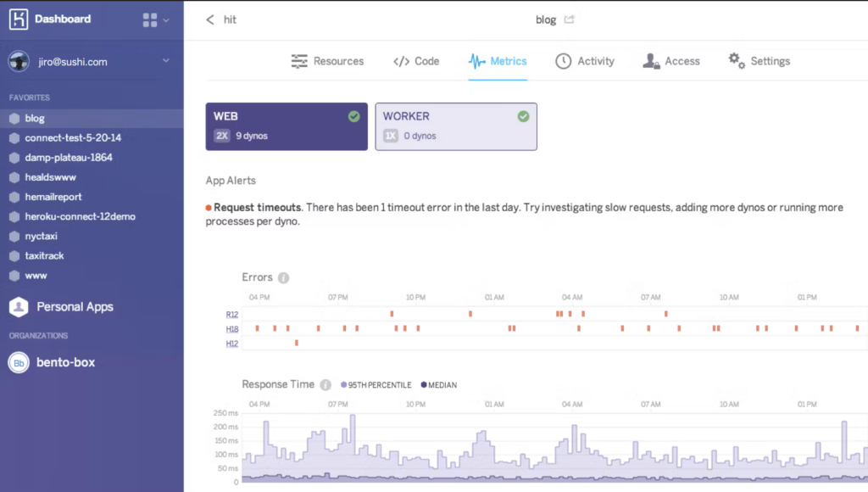Screen dimensions: 868x492
Task: Click the Heroku logo icon
Action: click(x=18, y=18)
